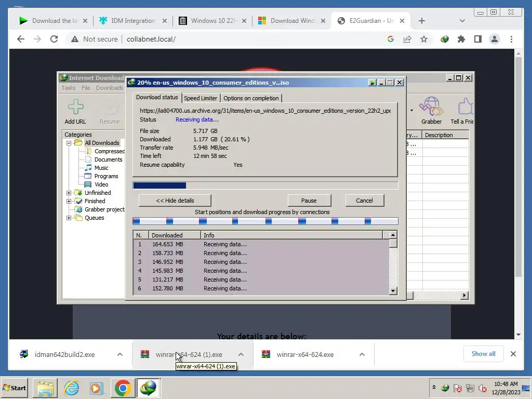The width and height of the screenshot is (532, 399).
Task: Go back with Chrome back arrow
Action: (x=21, y=39)
